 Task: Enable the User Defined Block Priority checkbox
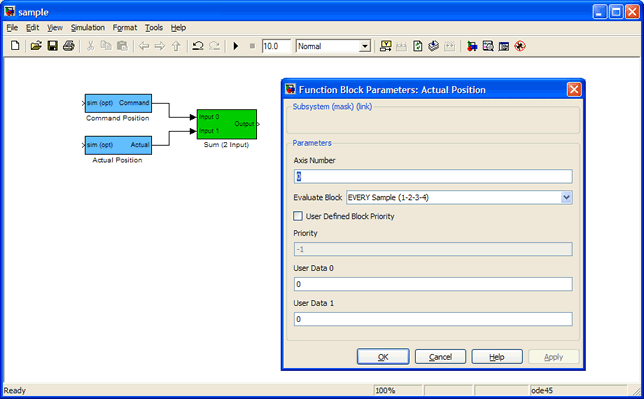pyautogui.click(x=298, y=216)
